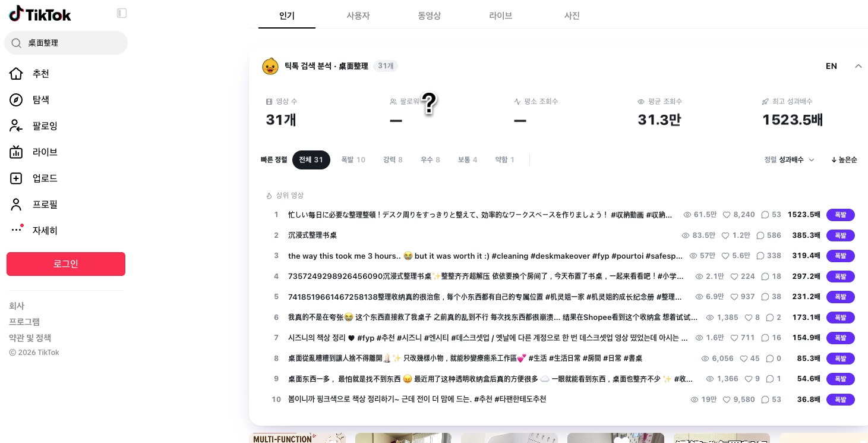
Task: Filter by 보통 4 videos
Action: 468,160
